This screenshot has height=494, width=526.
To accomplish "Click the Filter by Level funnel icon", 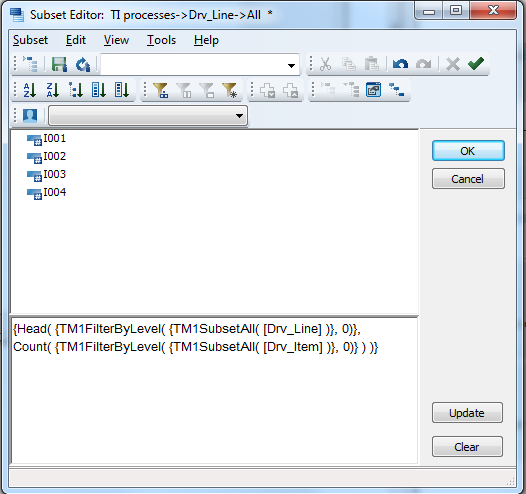I will coord(161,90).
